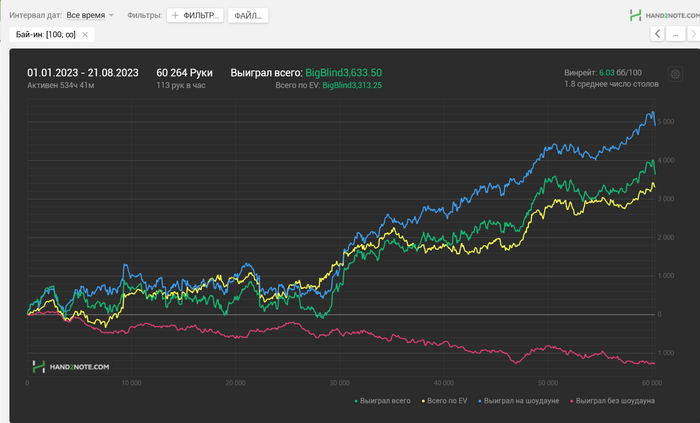
Task: Click the '5 000' y-axis label
Action: 665,121
